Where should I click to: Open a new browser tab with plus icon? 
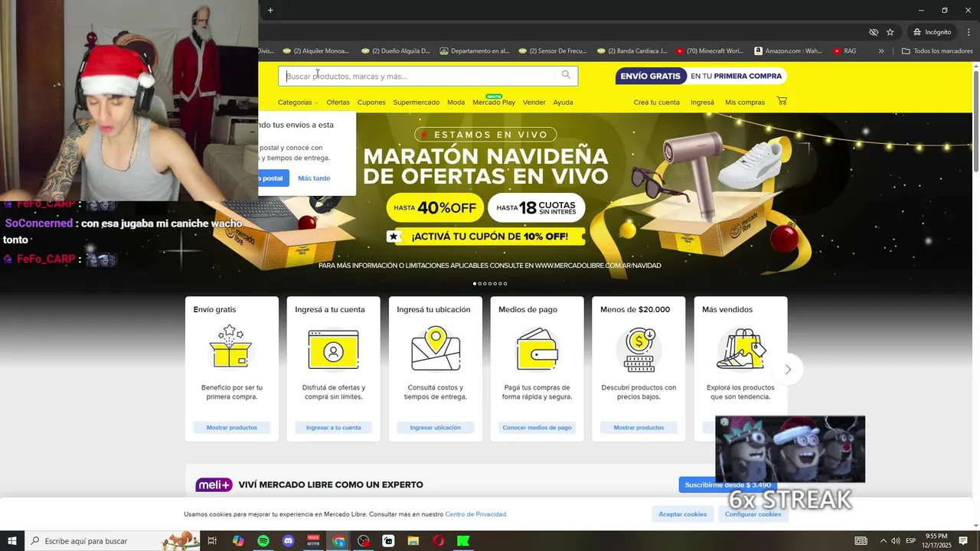[x=270, y=10]
